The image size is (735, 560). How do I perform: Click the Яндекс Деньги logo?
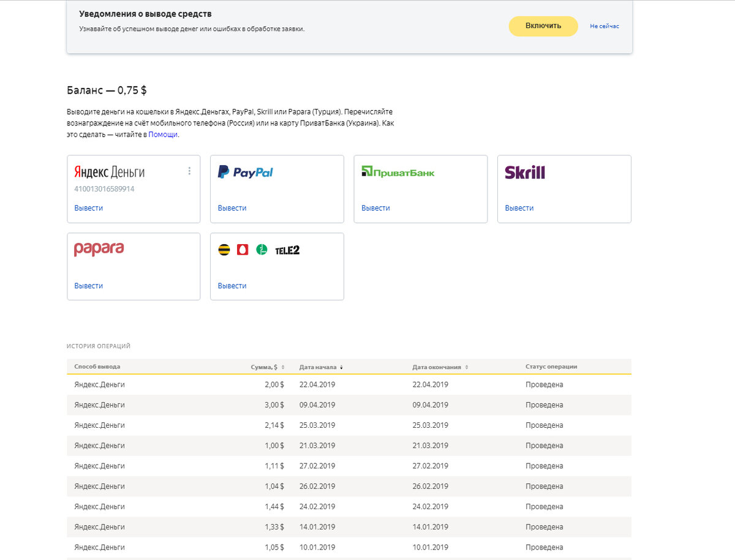pos(110,172)
